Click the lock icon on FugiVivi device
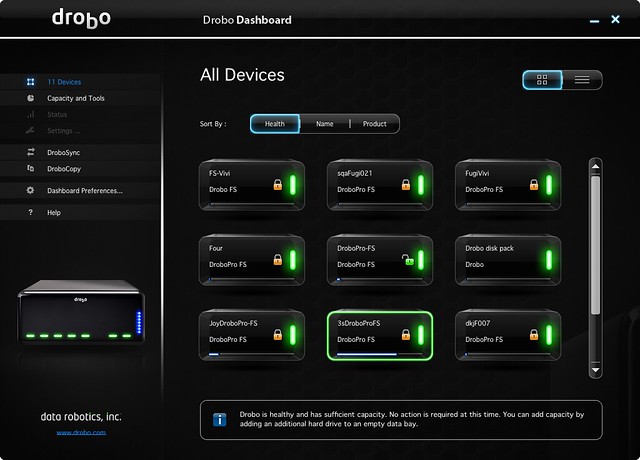This screenshot has height=460, width=640. tap(534, 184)
